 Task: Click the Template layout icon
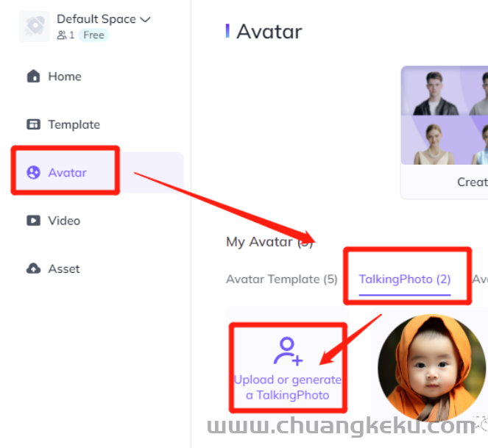[x=33, y=124]
